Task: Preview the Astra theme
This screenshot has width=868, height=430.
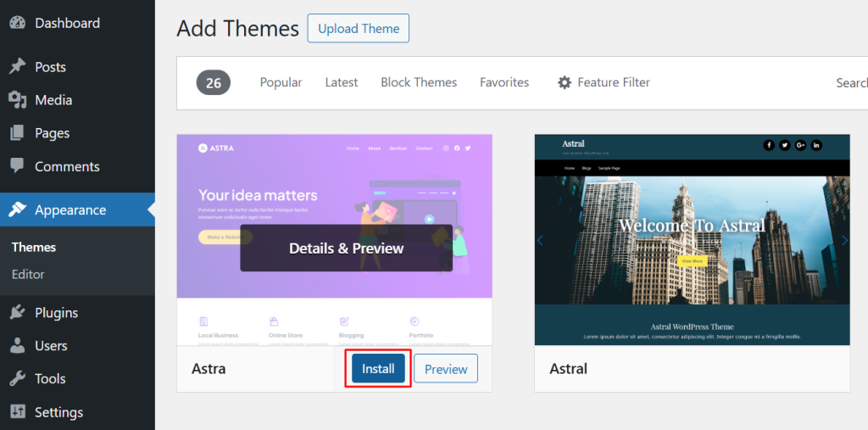Action: [446, 369]
